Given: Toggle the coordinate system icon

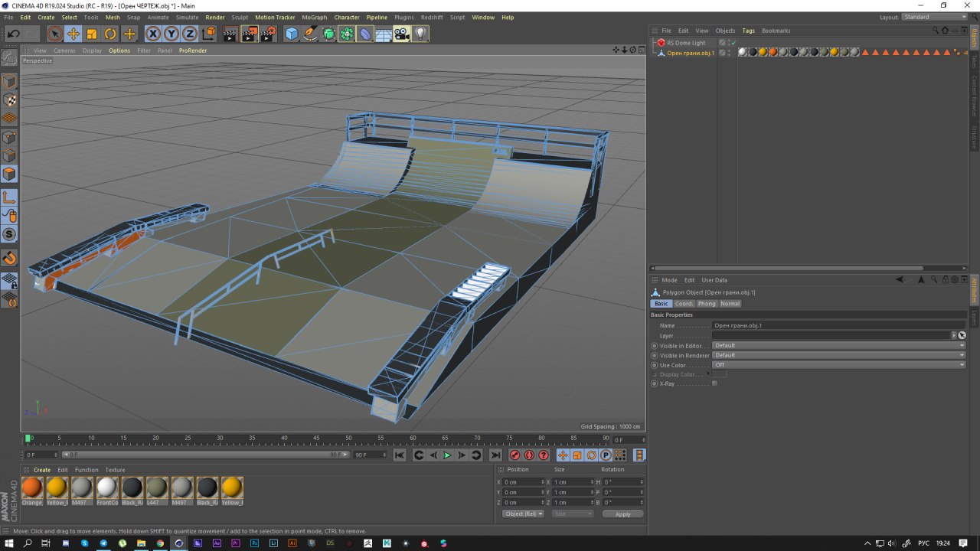Looking at the screenshot, I should coord(208,34).
